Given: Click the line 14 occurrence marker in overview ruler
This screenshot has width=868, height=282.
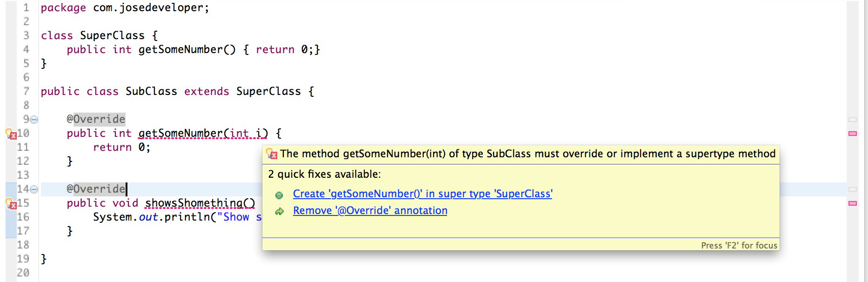Looking at the screenshot, I should pyautogui.click(x=853, y=189).
